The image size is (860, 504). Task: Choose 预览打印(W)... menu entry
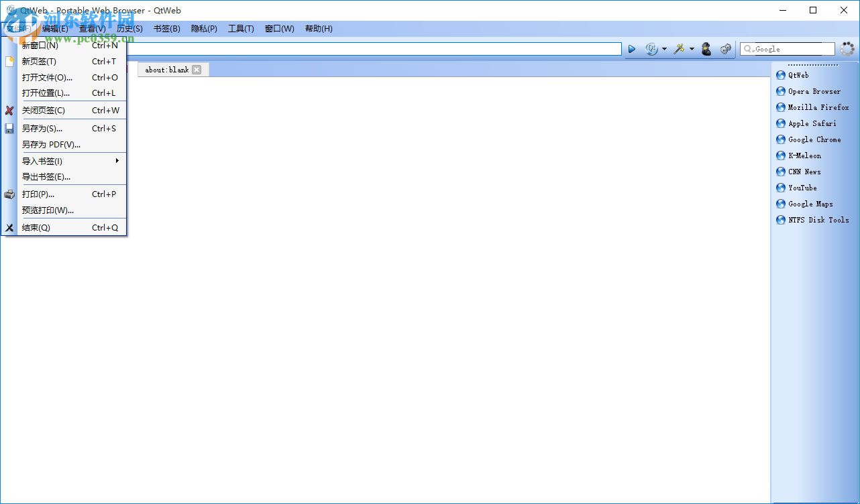[72, 210]
